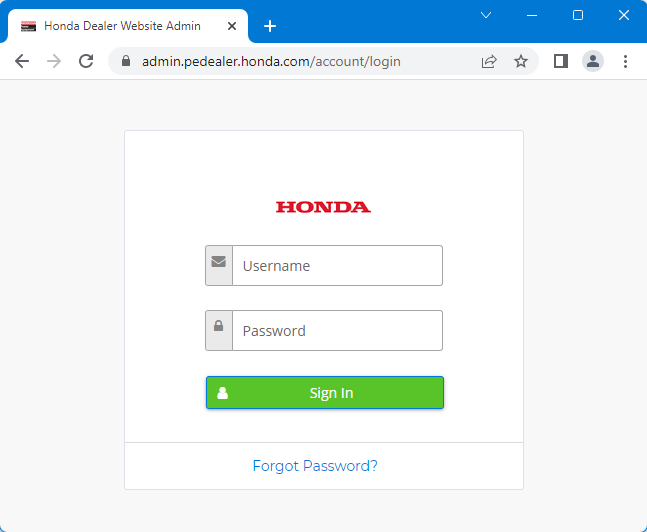The width and height of the screenshot is (647, 532).
Task: Open Chrome three-dot menu
Action: pos(626,61)
